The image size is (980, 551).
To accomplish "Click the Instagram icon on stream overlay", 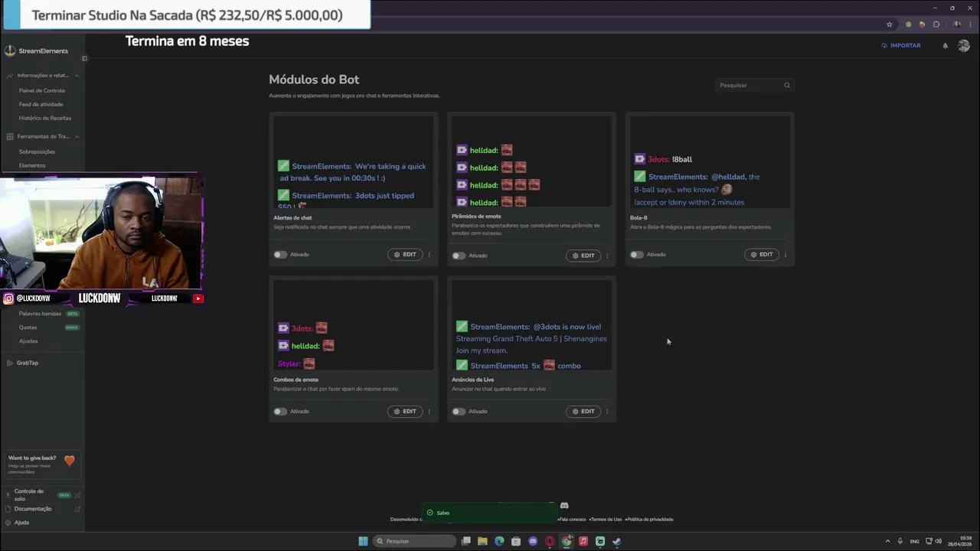I will tap(8, 298).
